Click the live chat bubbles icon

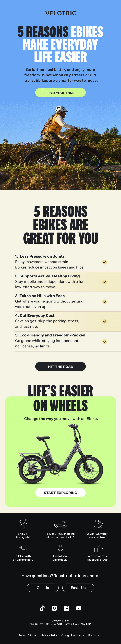(x=23, y=548)
